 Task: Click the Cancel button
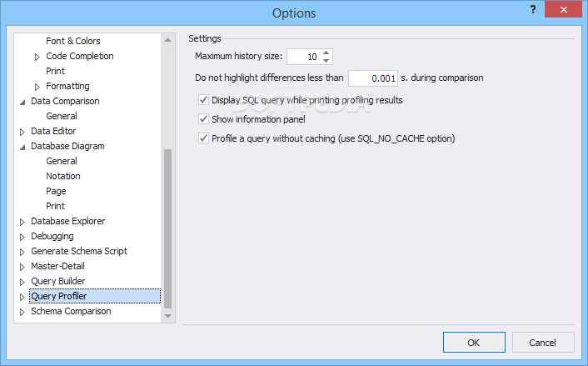[x=543, y=343]
